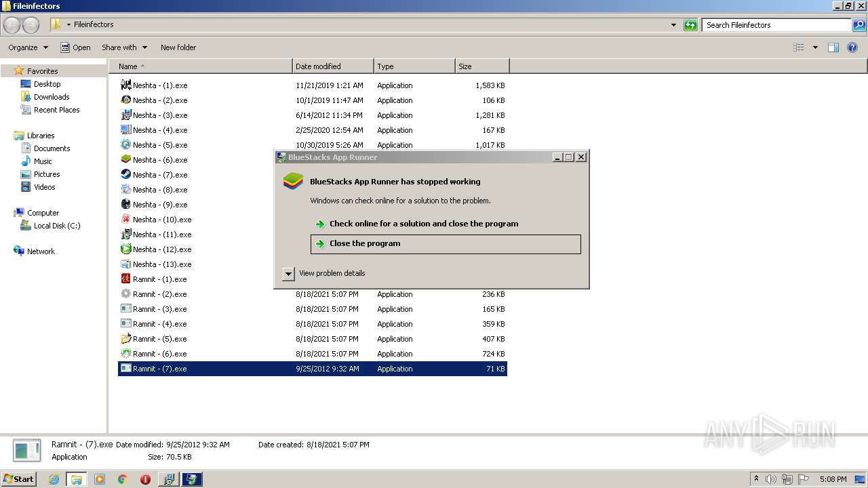Open the address bar history dropdown
This screenshot has height=488, width=868.
point(673,25)
